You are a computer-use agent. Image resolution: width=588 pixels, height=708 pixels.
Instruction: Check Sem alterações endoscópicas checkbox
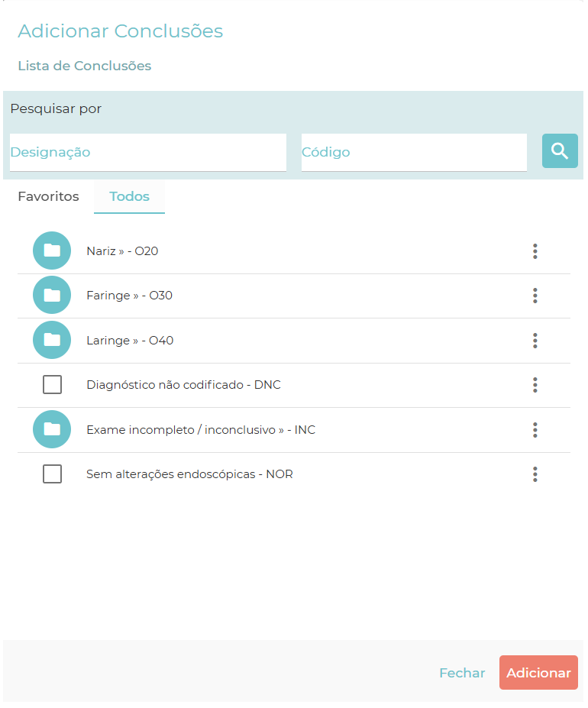pyautogui.click(x=52, y=474)
